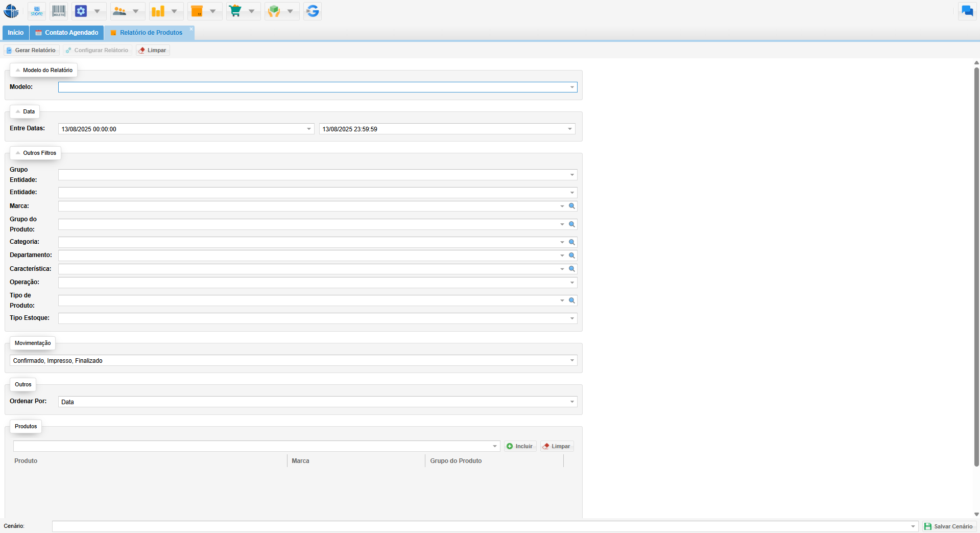The image size is (980, 533).
Task: Collapse the Outros Filtros section
Action: click(18, 153)
